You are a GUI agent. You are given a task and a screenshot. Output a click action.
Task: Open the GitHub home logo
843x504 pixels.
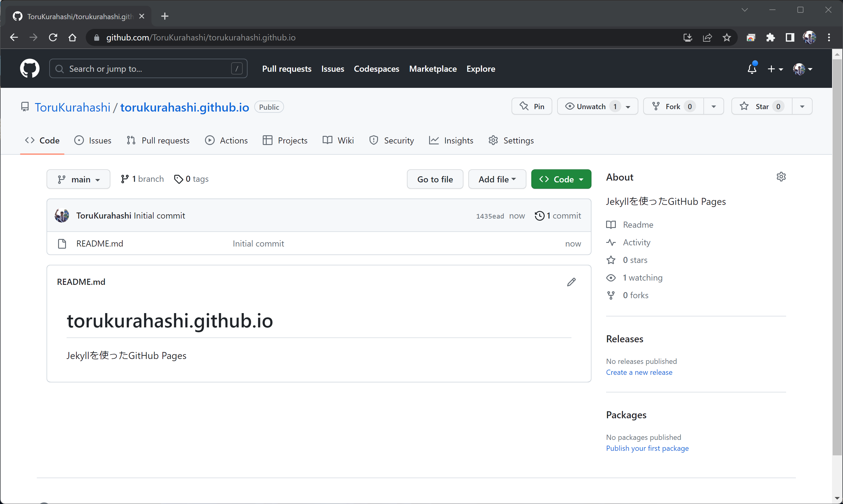pyautogui.click(x=29, y=69)
